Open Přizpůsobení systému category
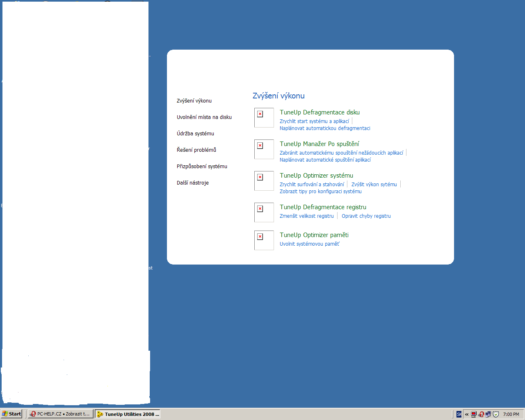 (202, 166)
